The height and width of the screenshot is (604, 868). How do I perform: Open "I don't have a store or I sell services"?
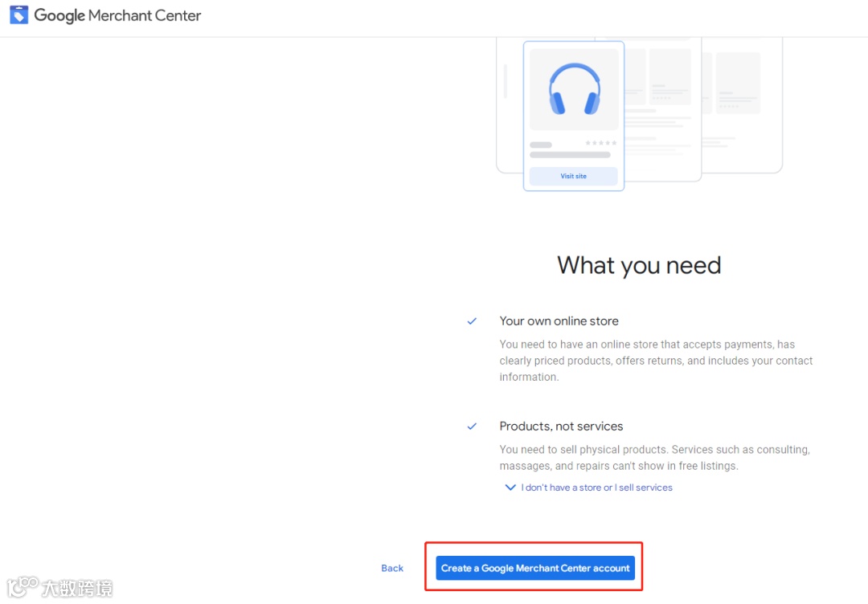click(x=596, y=488)
